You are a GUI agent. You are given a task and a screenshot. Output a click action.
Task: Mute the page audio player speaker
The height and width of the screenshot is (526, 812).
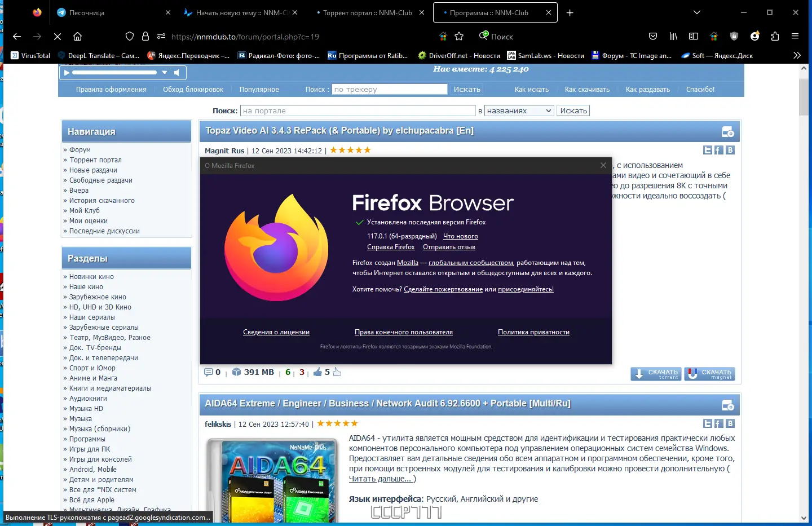tap(177, 73)
